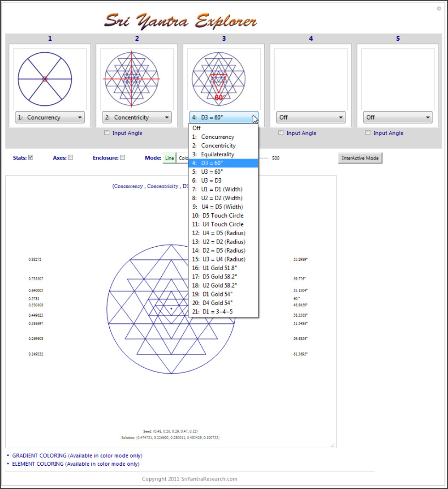The image size is (448, 489).
Task: Open the Concurrency dropdown in panel 1
Action: [50, 118]
